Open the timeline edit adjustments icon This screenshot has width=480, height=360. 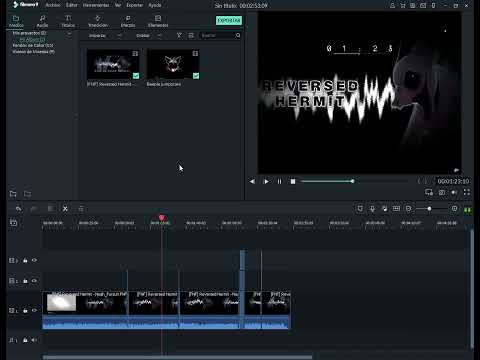81,209
